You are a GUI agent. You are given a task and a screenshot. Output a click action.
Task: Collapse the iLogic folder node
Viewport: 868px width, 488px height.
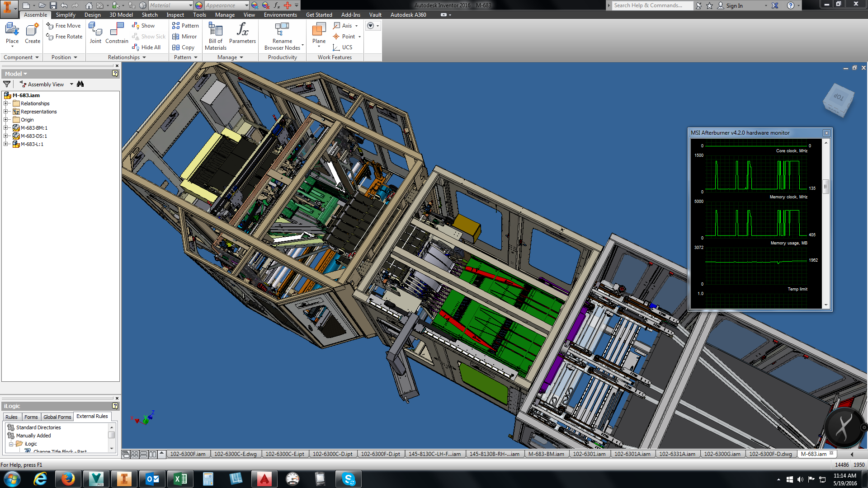(11, 444)
